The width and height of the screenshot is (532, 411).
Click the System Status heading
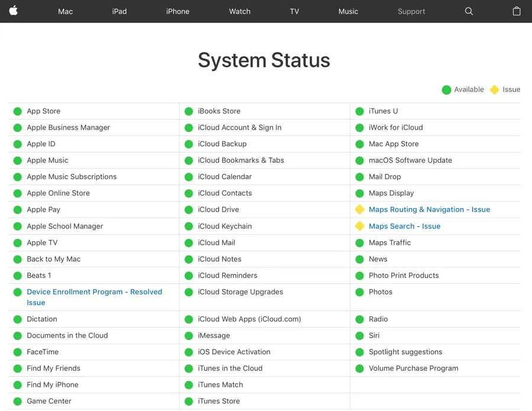(x=264, y=60)
